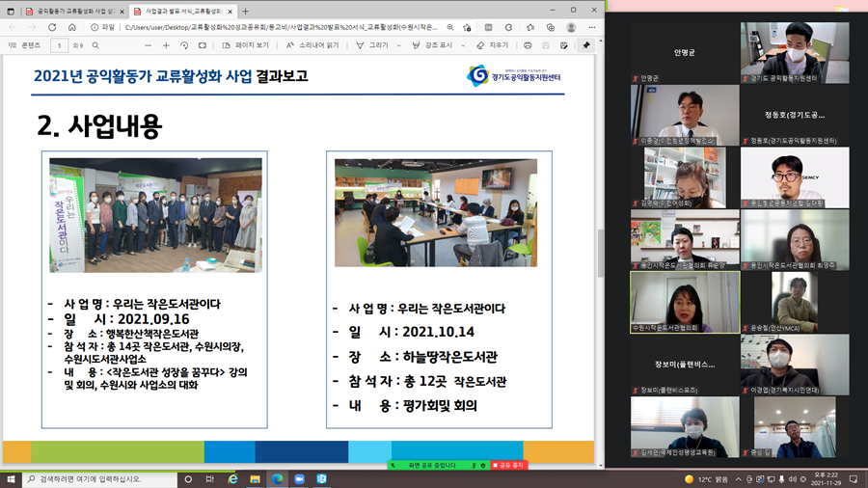Click the fit to page icon
Image resolution: width=868 pixels, height=488 pixels.
click(x=203, y=45)
